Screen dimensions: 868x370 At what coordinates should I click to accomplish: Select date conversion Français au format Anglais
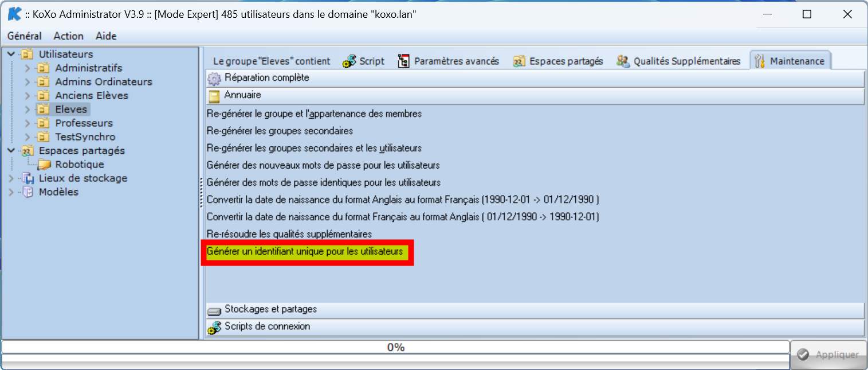[403, 217]
